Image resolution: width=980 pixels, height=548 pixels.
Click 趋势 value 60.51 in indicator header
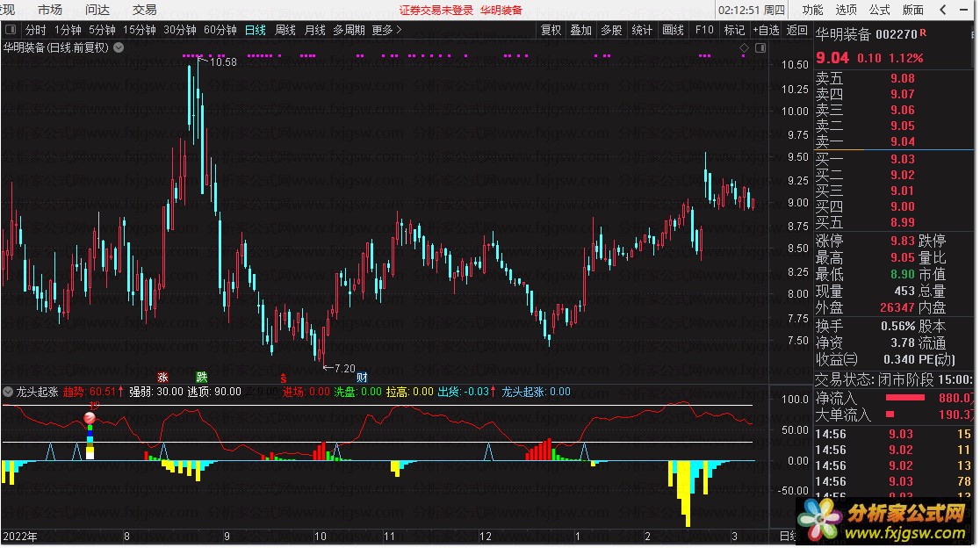tap(103, 392)
